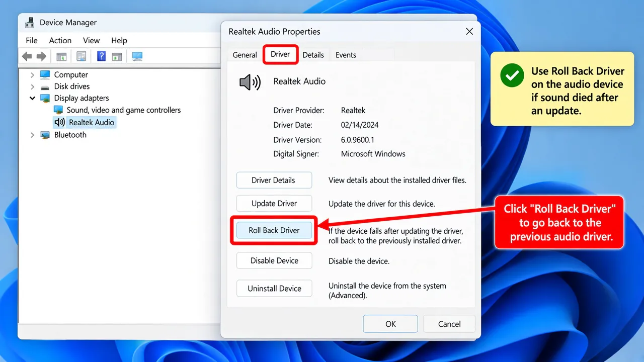Click "Update the driver for this device." text
The width and height of the screenshot is (644, 362).
(381, 204)
